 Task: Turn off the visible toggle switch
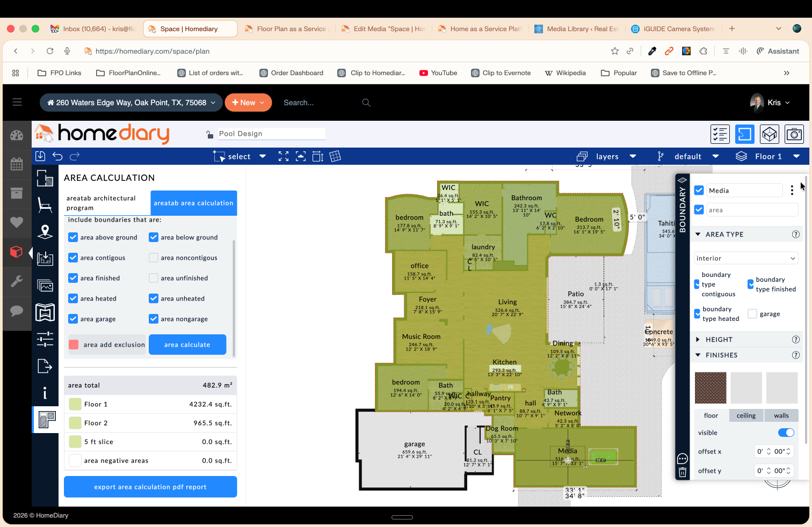coord(786,433)
